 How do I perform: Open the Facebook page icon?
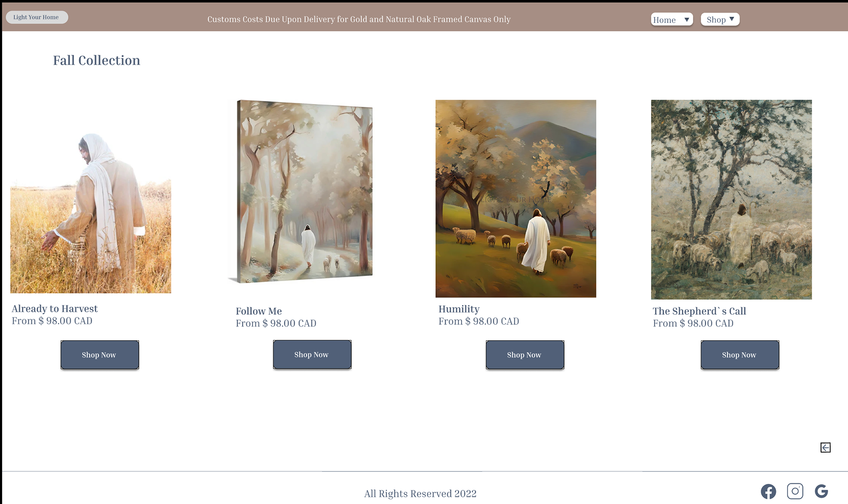coord(768,491)
